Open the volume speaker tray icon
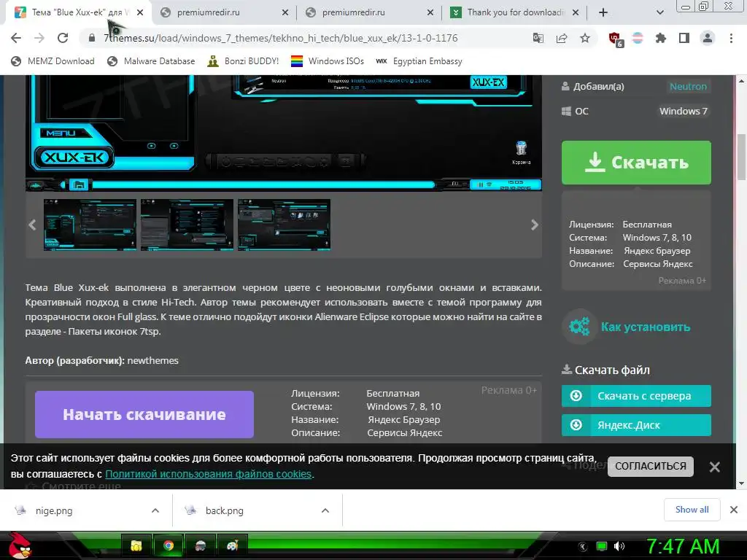The image size is (747, 560). 619,546
